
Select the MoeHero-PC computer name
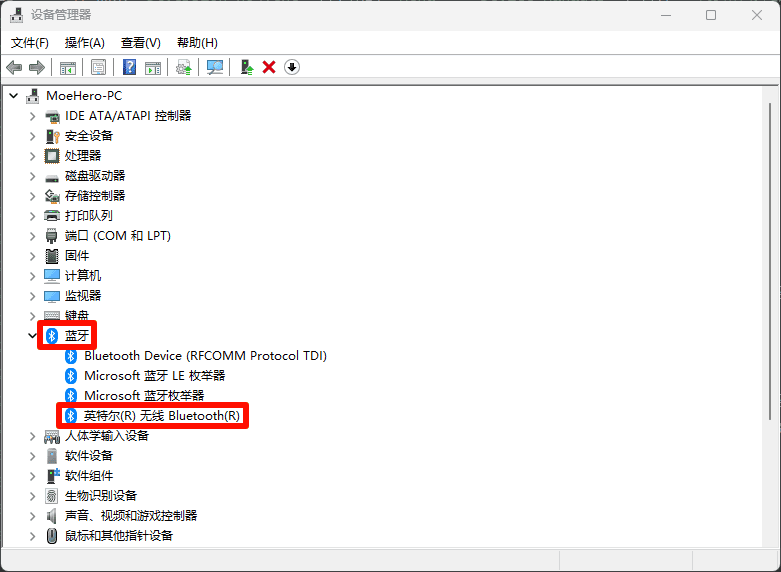[84, 96]
